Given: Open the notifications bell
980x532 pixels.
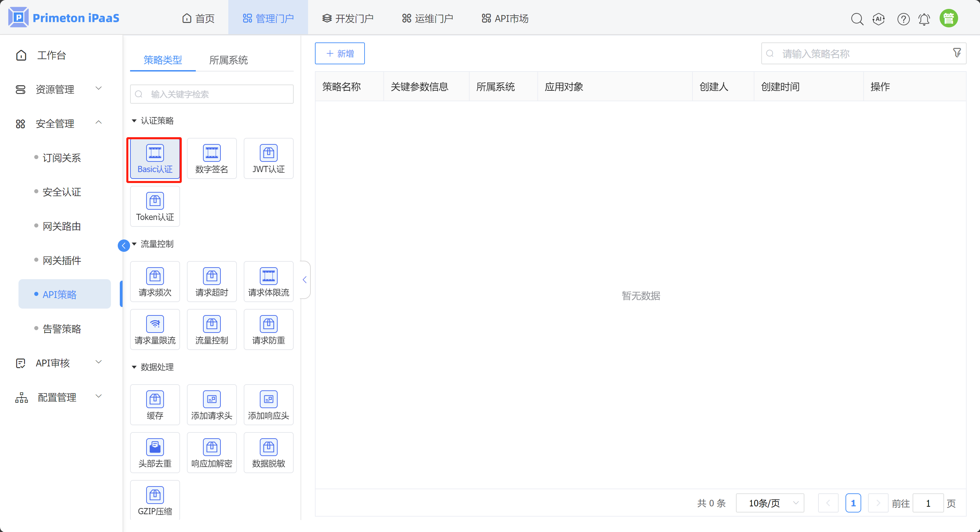Looking at the screenshot, I should point(924,18).
